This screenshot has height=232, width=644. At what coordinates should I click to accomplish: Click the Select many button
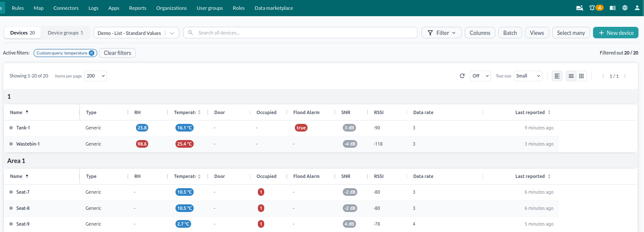tap(571, 33)
